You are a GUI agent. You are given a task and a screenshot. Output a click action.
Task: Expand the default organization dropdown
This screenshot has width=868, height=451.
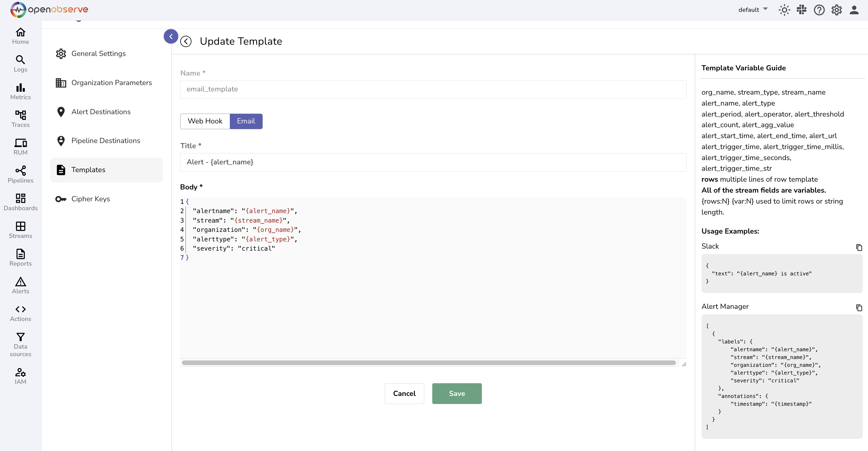tap(753, 10)
